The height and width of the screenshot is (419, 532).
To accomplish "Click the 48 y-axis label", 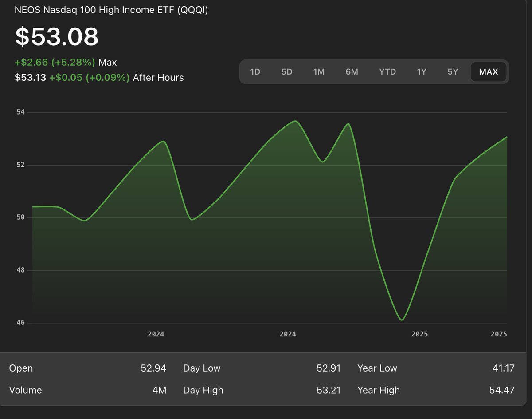I will point(21,270).
